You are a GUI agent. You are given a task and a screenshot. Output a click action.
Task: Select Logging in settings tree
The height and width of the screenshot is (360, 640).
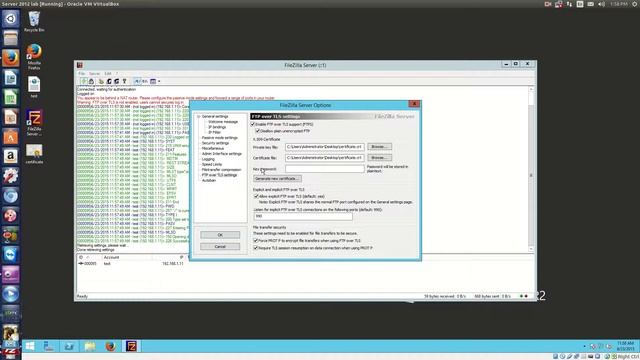point(208,159)
